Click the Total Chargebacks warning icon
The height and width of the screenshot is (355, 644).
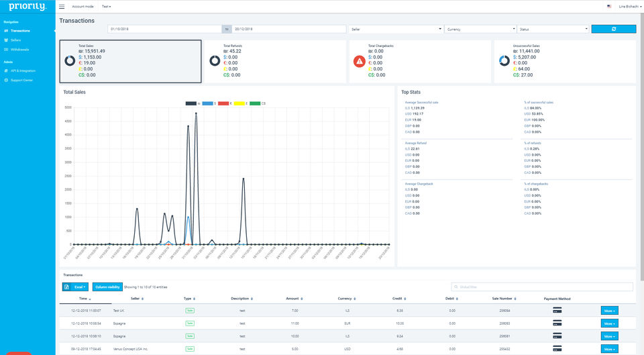pos(361,61)
